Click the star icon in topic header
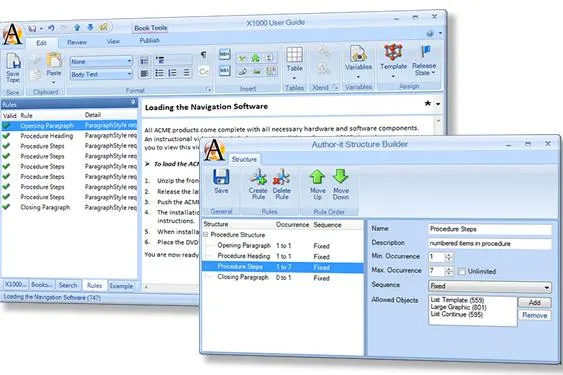The width and height of the screenshot is (563, 375). (427, 103)
